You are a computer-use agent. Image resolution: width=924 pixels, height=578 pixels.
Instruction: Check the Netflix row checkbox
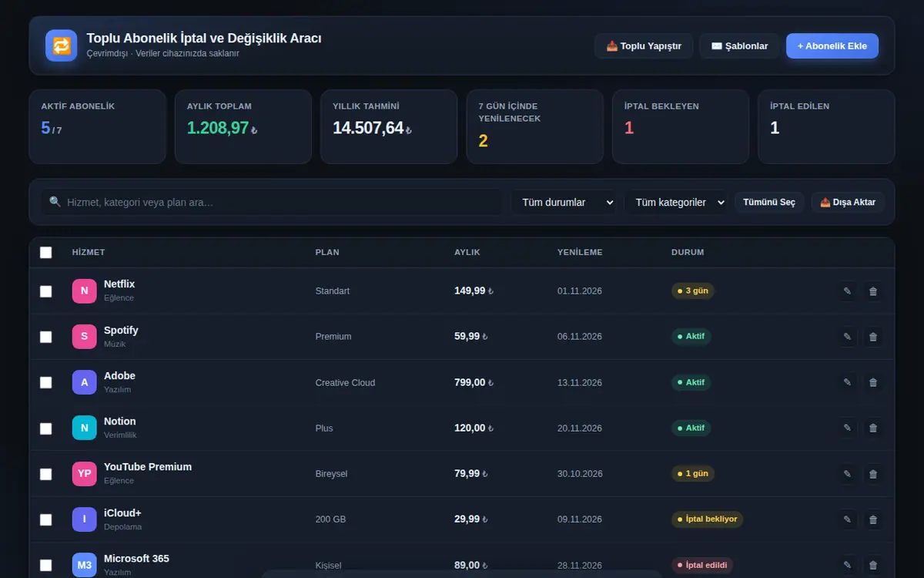(46, 291)
